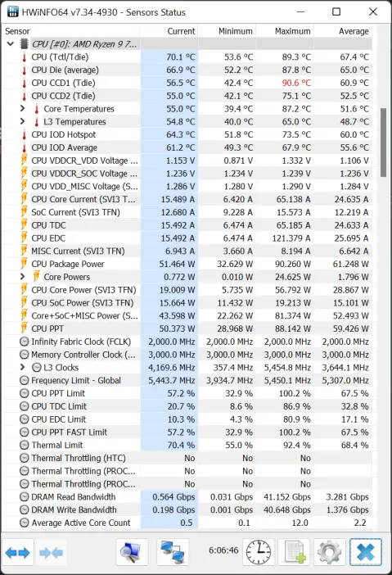
Task: Click the Average column header
Action: [343, 31]
